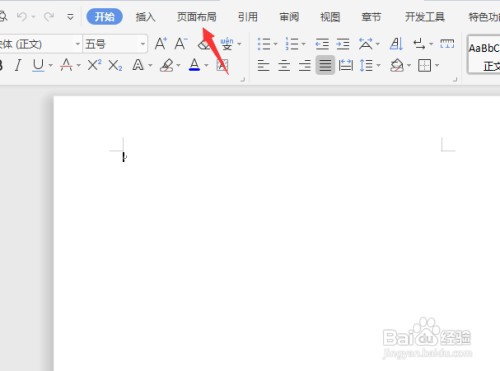500x371 pixels.
Task: Apply distributed alignment
Action: [x=346, y=65]
